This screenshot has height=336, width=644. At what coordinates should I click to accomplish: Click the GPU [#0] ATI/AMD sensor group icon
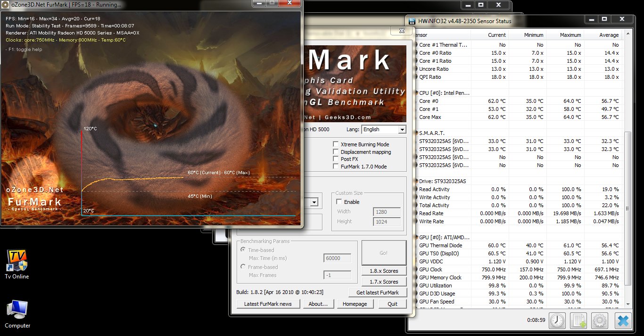coord(415,237)
